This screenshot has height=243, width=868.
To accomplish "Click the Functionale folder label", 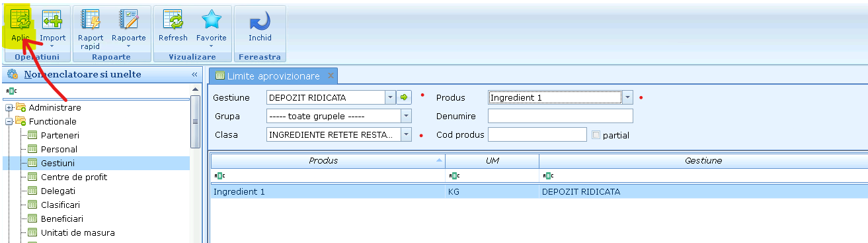I will pyautogui.click(x=52, y=121).
